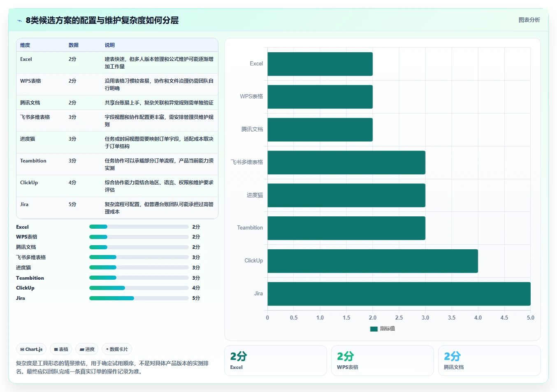The image size is (557, 392).
Task: Click the 腾讯文档 bar in the bar chart
Action: [320, 130]
